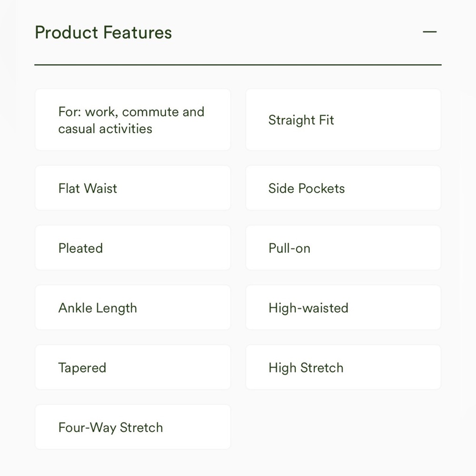This screenshot has height=476, width=476.
Task: Click the minus icon beside Product Features
Action: click(429, 32)
